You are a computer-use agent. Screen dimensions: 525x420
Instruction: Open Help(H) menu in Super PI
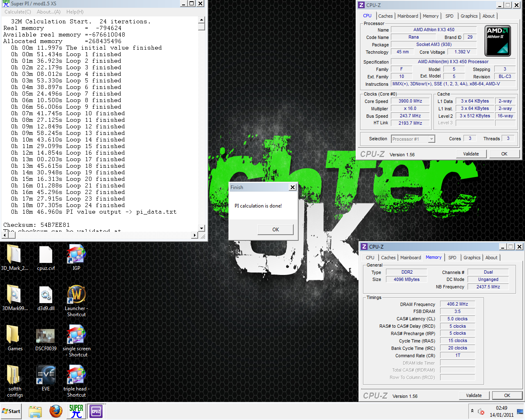(75, 12)
